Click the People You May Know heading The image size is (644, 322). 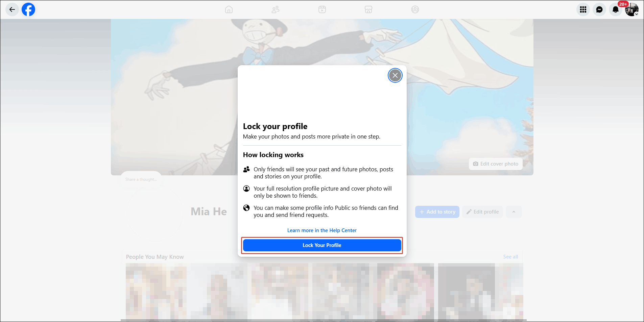pos(155,257)
